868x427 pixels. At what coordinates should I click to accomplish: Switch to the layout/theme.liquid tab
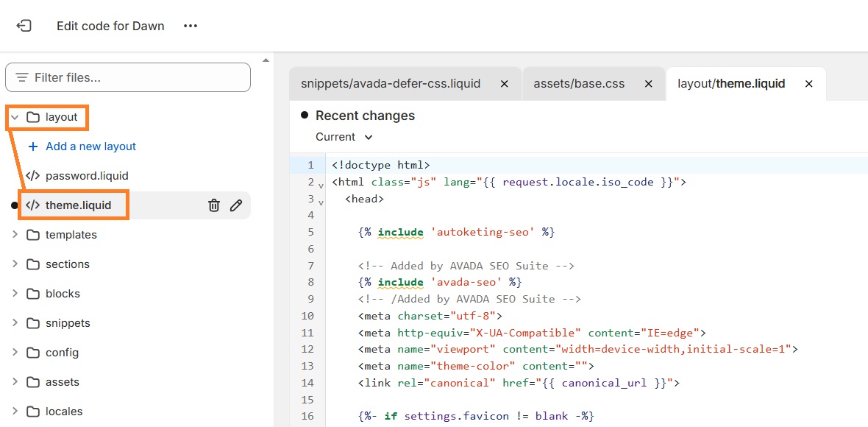tap(730, 84)
